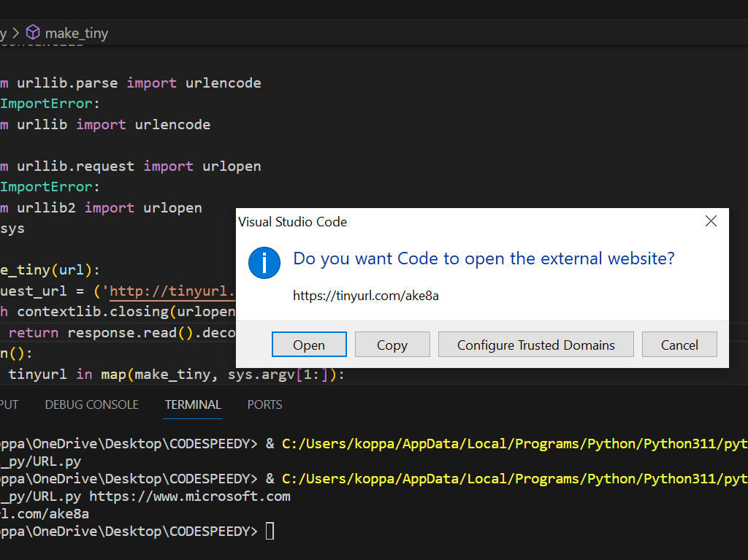Viewport: 748px width, 560px height.
Task: Select the make_tiny breadcrumb item
Action: pos(76,33)
